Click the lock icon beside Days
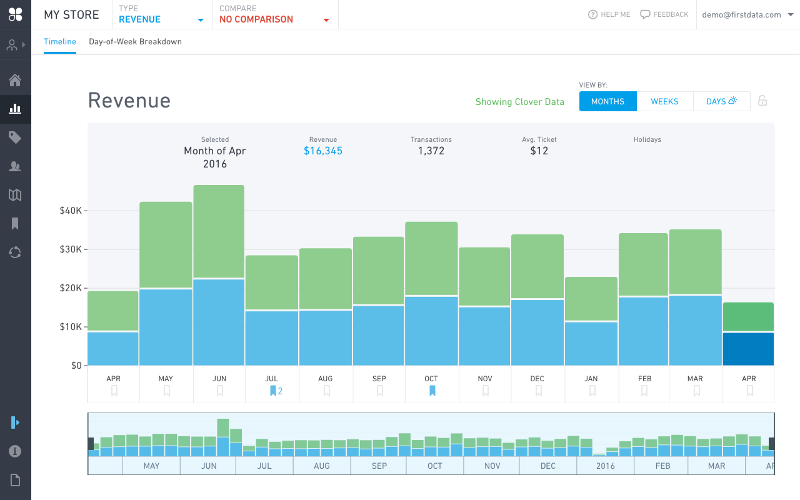Viewport: 800px width, 500px height. [762, 101]
